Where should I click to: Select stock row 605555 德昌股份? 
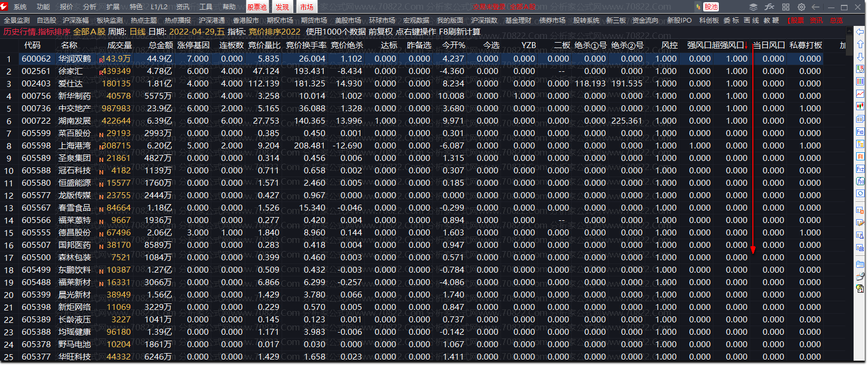tap(422, 233)
